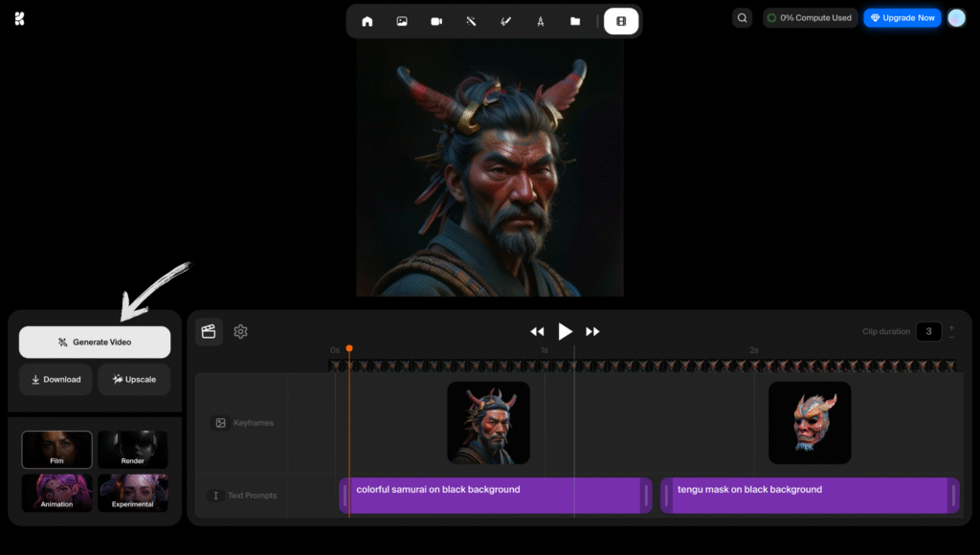Click the Generate Video button
Image resolution: width=980 pixels, height=555 pixels.
(x=94, y=342)
